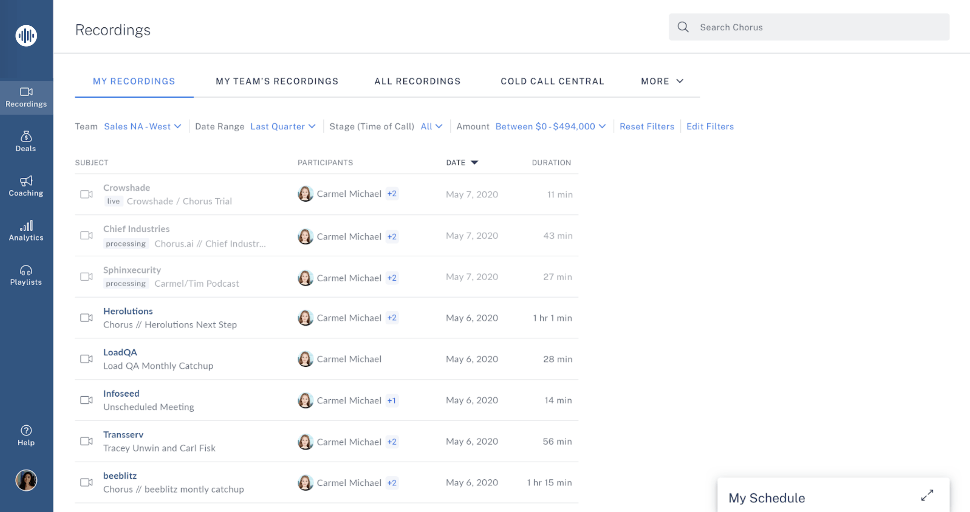Open the Stage (Time of Call) All dropdown
This screenshot has height=512, width=970.
[x=432, y=126]
